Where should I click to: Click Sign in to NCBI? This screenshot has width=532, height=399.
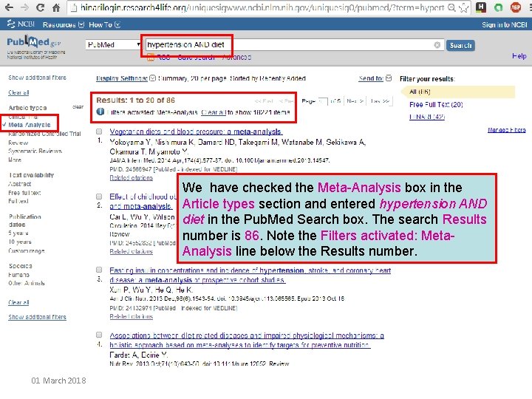[505, 25]
